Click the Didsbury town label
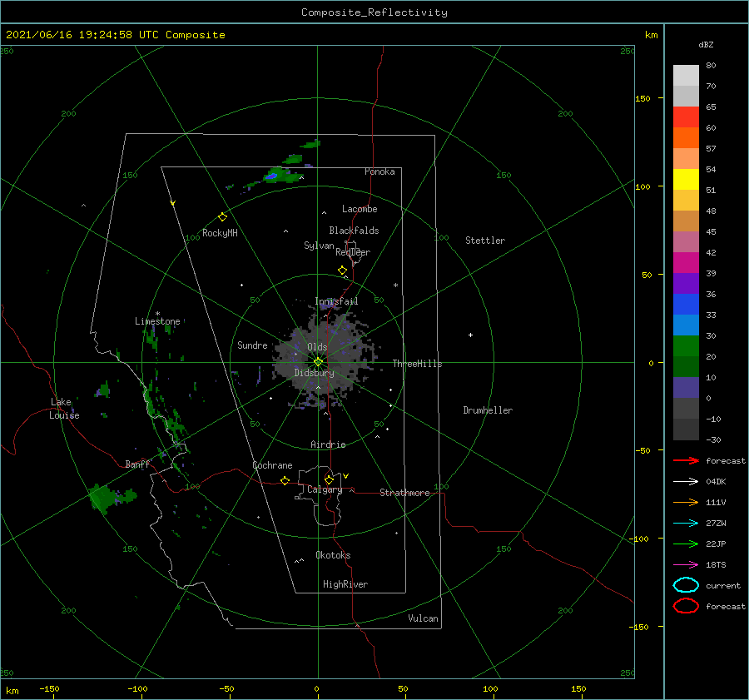Screen dimensions: 749x700 (314, 373)
